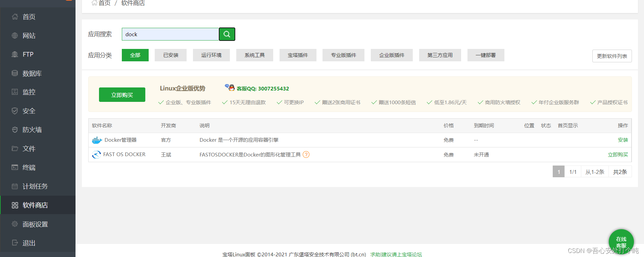Click the 官方 developer cell
Image resolution: width=644 pixels, height=257 pixels.
tap(166, 140)
